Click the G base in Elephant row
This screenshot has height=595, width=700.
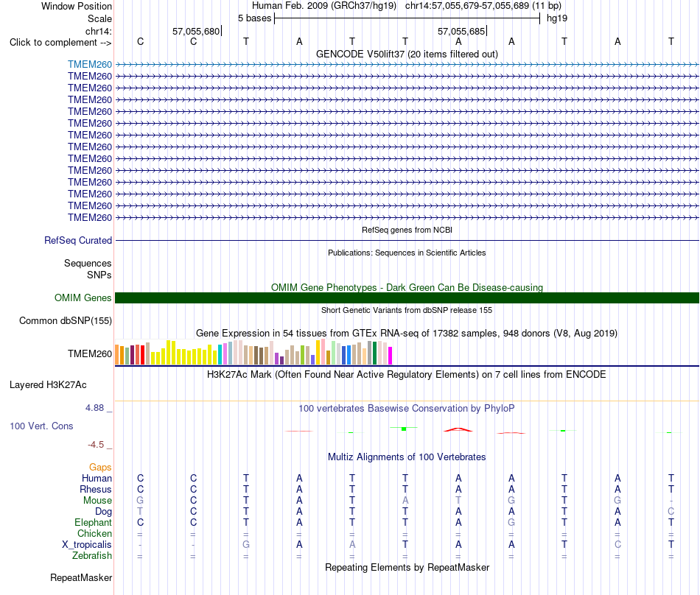(511, 522)
